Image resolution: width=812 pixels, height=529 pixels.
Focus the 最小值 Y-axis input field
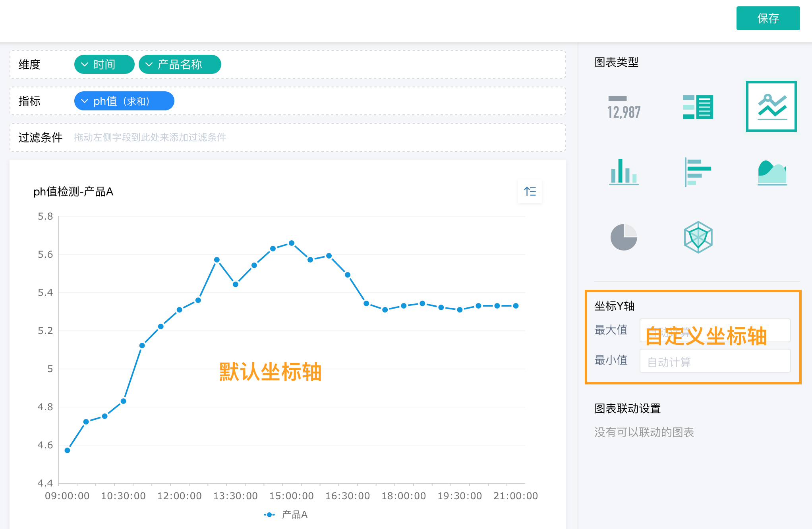(715, 361)
